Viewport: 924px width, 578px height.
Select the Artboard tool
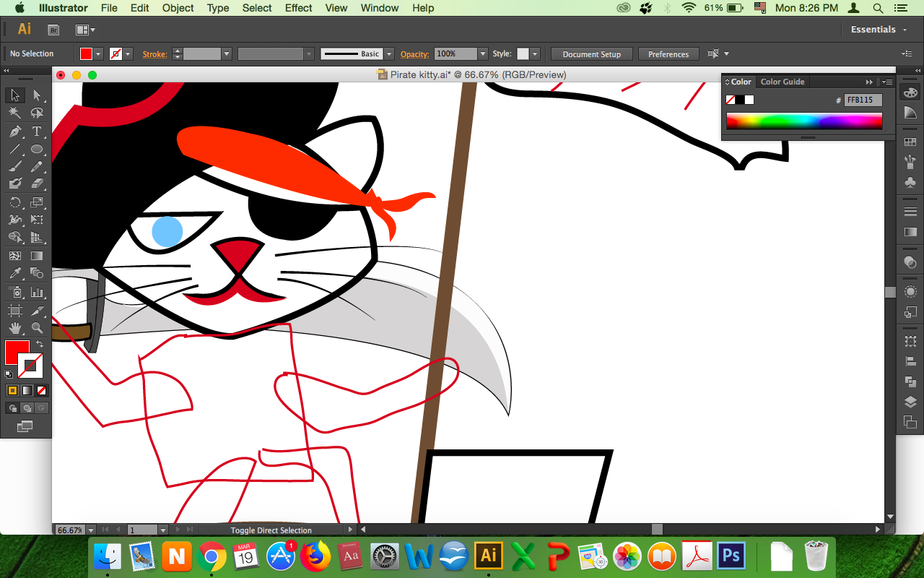tap(15, 311)
